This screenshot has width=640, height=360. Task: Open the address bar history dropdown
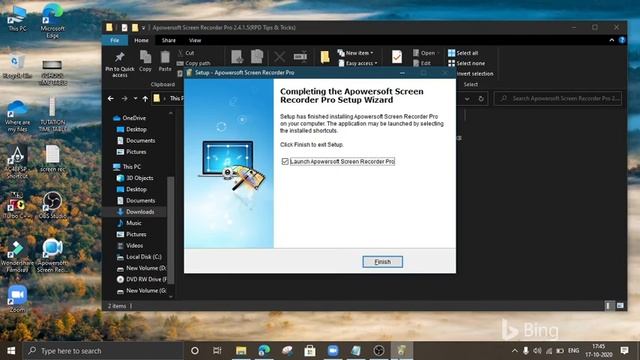467,99
